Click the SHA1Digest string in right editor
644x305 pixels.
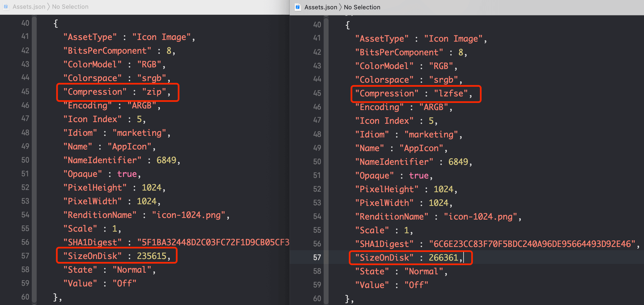(x=532, y=244)
